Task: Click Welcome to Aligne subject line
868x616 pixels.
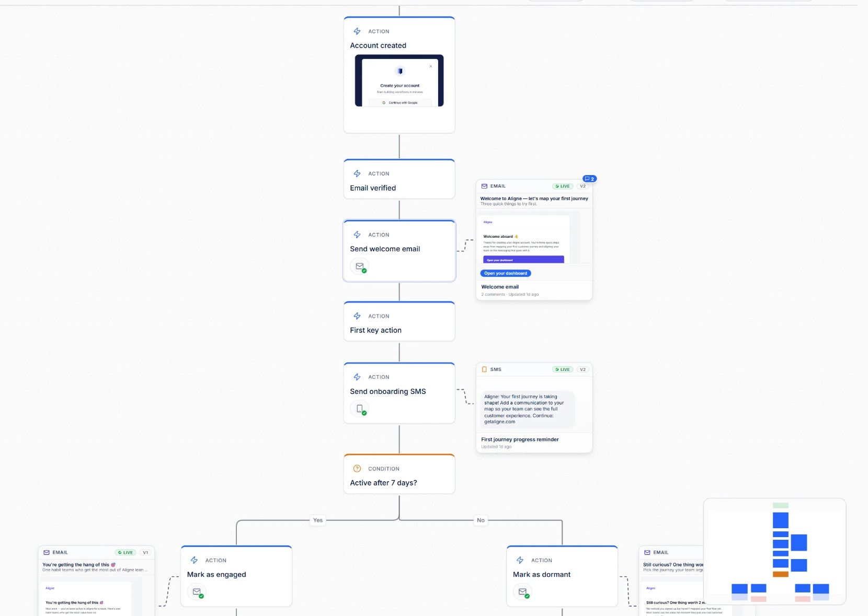Action: (534, 199)
